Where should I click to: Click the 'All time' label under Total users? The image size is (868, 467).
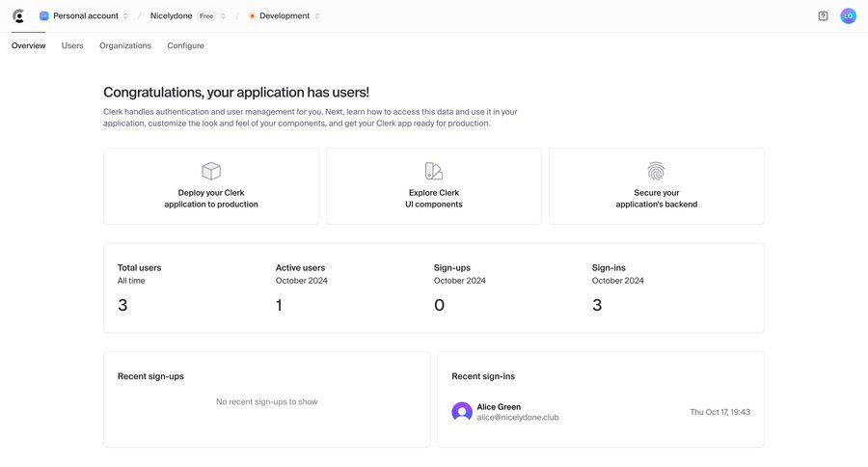click(131, 281)
